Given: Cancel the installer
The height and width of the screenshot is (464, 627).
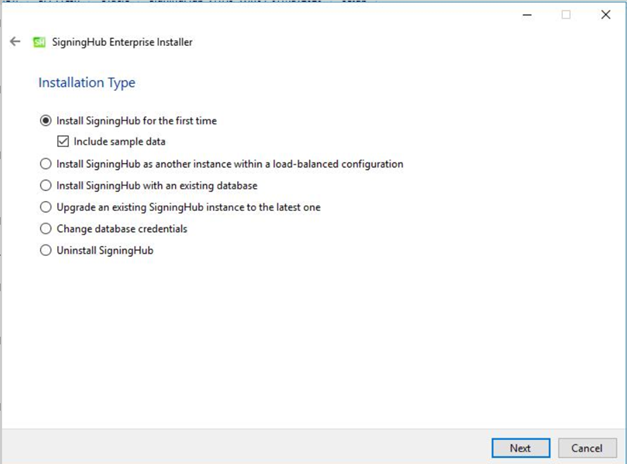Looking at the screenshot, I should [587, 448].
